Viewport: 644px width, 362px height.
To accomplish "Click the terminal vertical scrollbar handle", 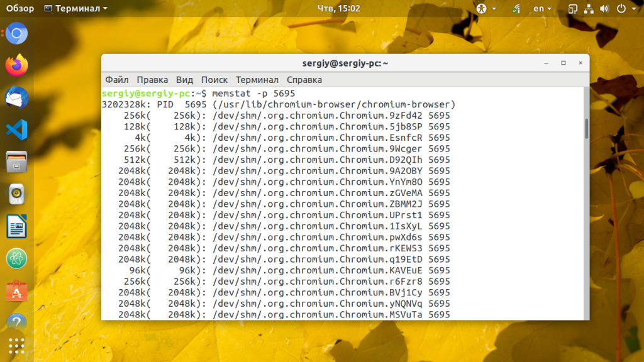I will pos(586,129).
